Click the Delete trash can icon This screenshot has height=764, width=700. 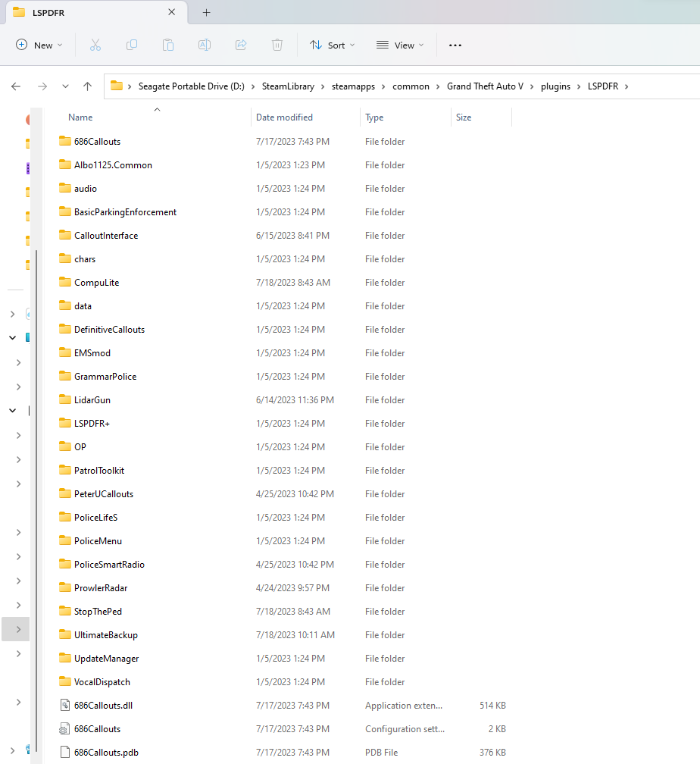coord(277,45)
